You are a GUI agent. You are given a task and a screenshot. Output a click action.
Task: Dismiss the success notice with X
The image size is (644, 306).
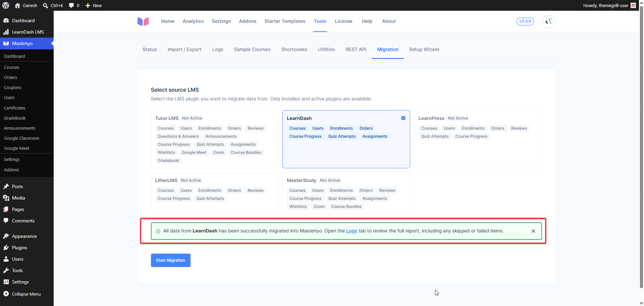tap(533, 231)
